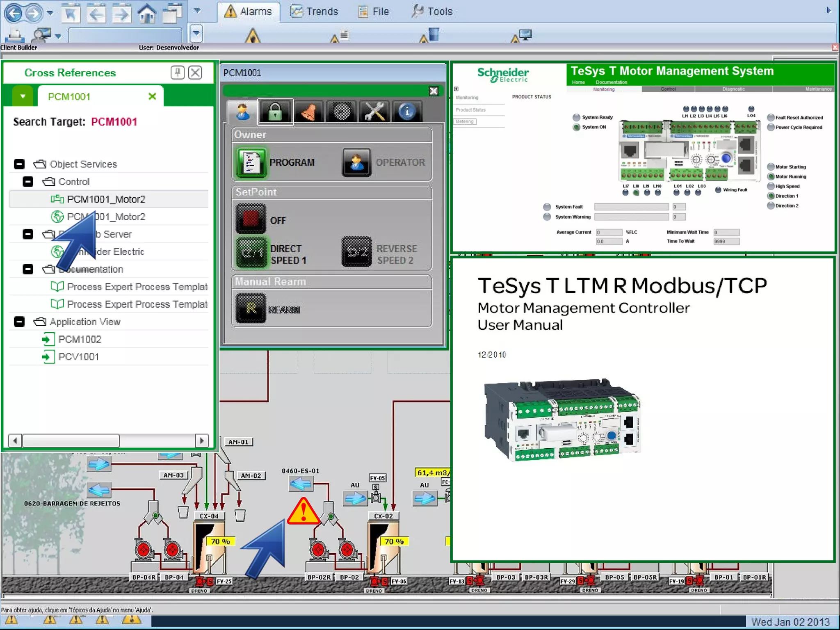Click the padlock interlock tab icon
The width and height of the screenshot is (840, 630).
coord(275,112)
